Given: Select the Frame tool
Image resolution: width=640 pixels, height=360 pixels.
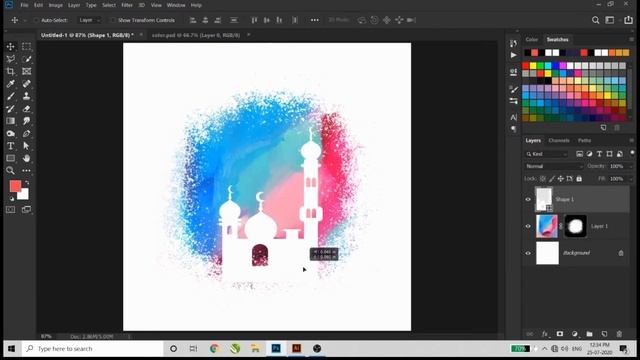Looking at the screenshot, I should click(27, 71).
